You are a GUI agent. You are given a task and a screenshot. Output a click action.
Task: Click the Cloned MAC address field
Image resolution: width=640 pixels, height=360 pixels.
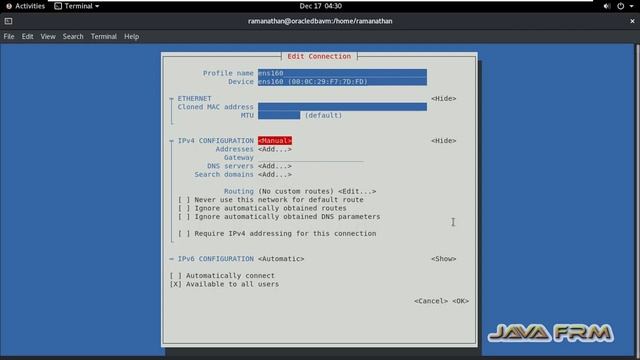click(x=342, y=107)
